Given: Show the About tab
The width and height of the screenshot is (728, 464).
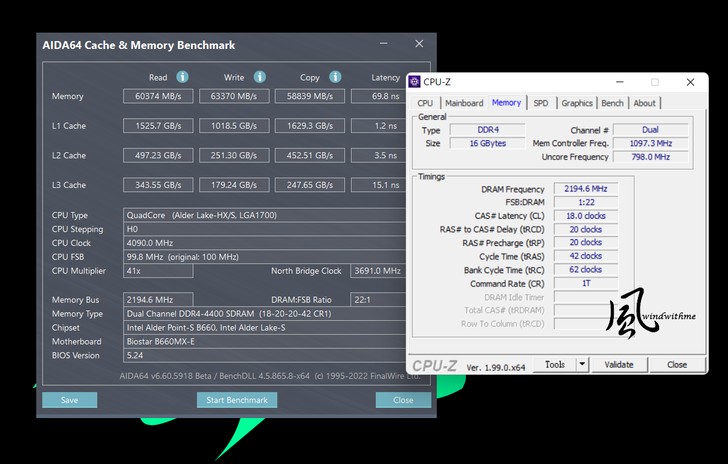Looking at the screenshot, I should coord(644,103).
